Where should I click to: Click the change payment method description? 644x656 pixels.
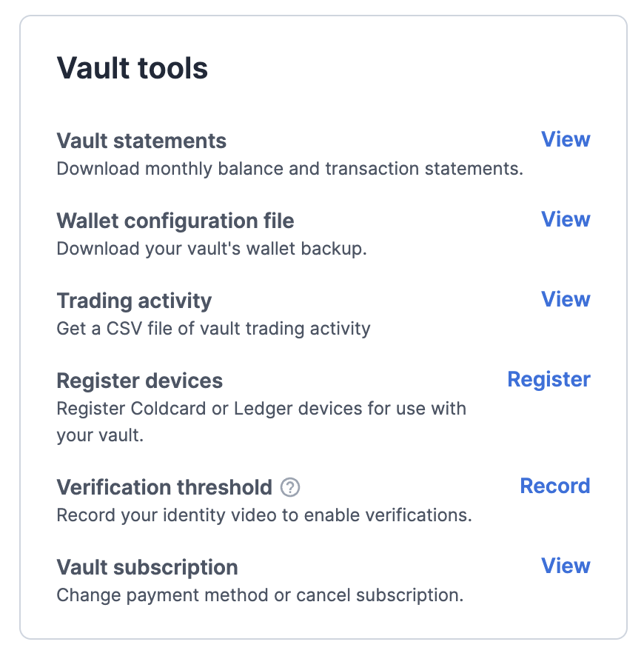pos(260,595)
